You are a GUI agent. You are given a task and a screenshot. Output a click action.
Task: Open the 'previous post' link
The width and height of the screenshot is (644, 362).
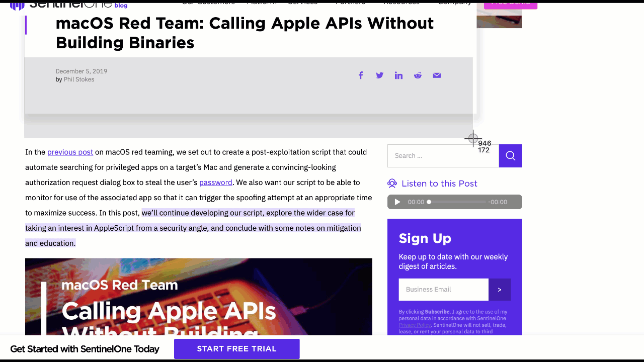pyautogui.click(x=70, y=152)
